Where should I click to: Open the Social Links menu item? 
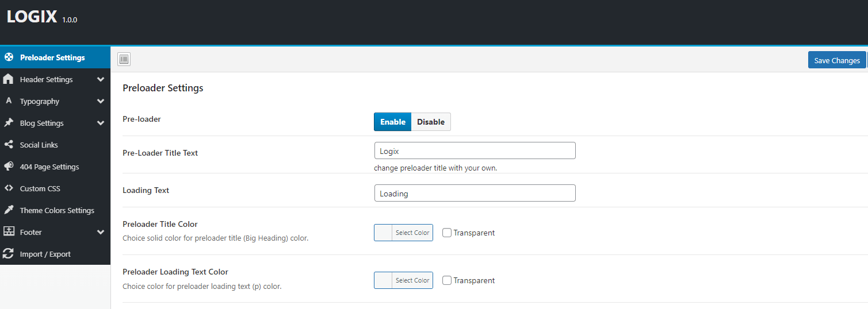tap(39, 145)
